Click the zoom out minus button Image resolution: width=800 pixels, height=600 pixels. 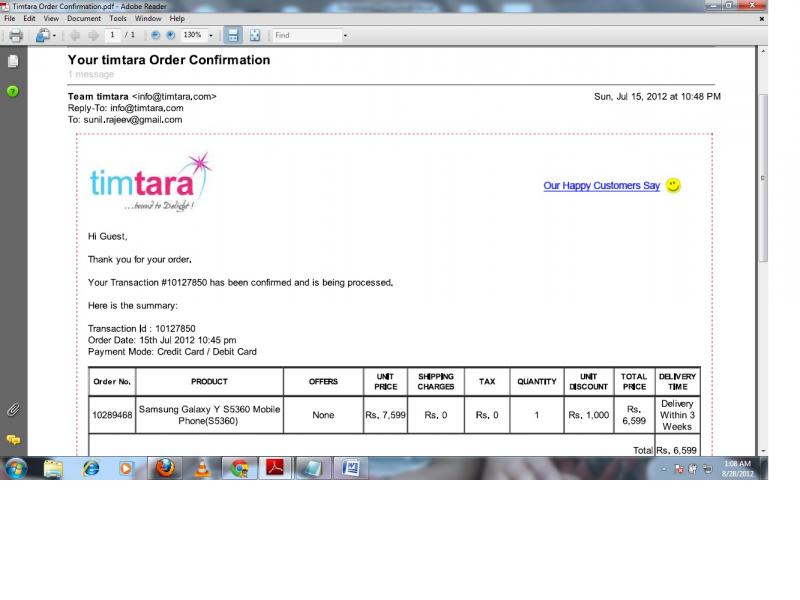coord(156,35)
